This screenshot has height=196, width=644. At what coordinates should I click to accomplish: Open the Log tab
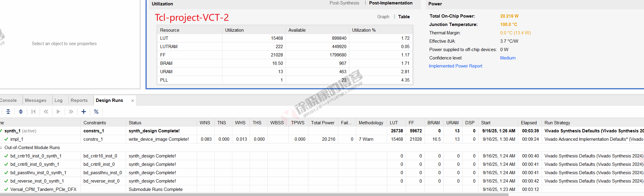point(58,100)
